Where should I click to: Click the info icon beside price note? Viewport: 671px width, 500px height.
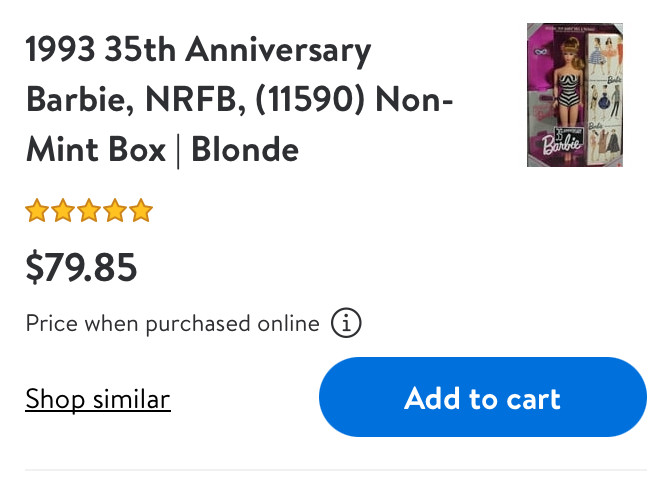(346, 324)
